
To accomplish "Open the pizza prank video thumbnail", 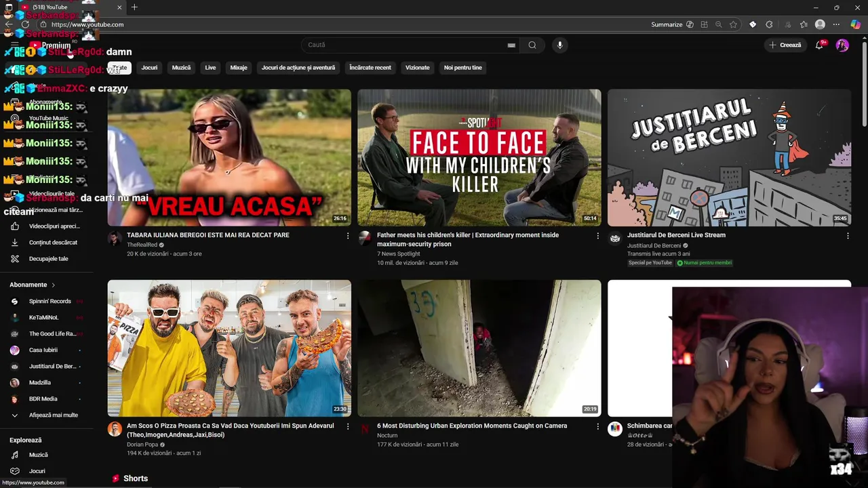I will (x=229, y=348).
